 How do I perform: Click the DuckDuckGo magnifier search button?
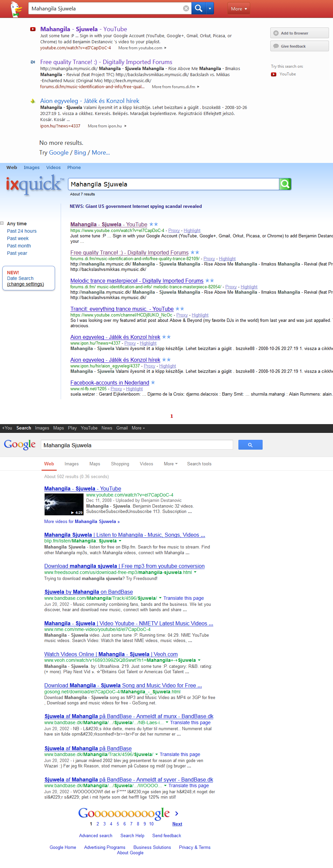pos(198,8)
